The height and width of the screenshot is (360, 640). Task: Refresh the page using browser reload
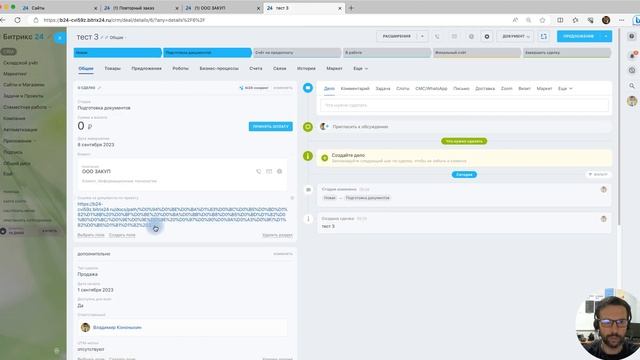[x=18, y=20]
